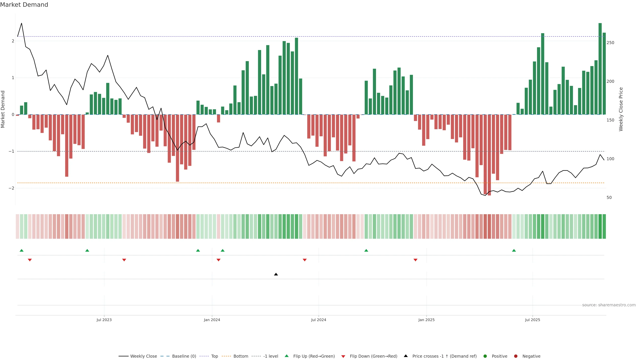This screenshot has width=644, height=362.
Task: Click the black price-cross triangle marker
Action: 276,274
